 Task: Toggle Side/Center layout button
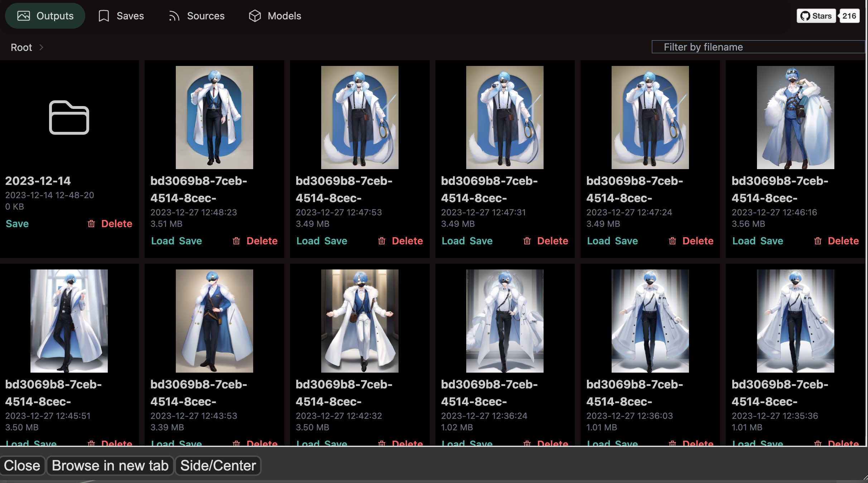[x=218, y=465]
